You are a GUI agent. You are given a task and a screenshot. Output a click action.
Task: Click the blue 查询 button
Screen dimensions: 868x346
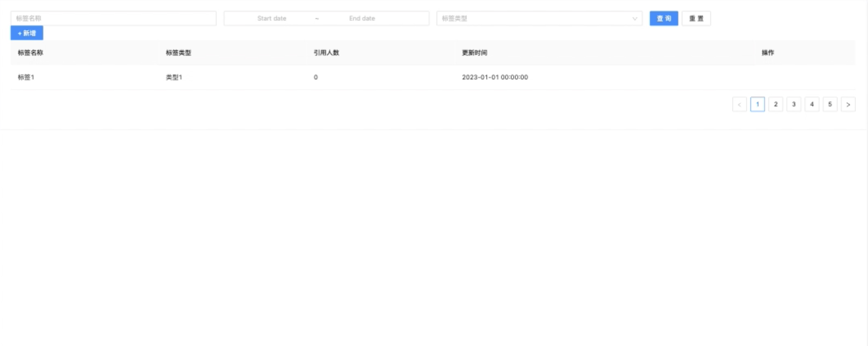pyautogui.click(x=664, y=18)
